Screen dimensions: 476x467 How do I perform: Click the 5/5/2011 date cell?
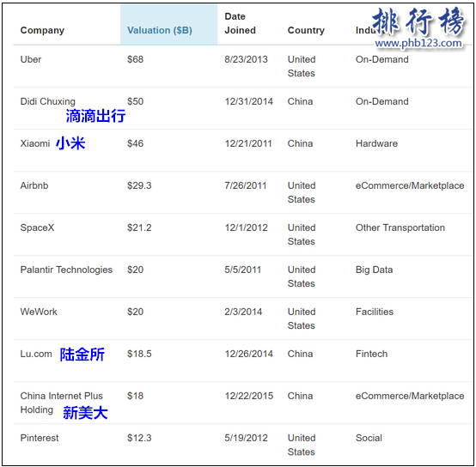243,270
